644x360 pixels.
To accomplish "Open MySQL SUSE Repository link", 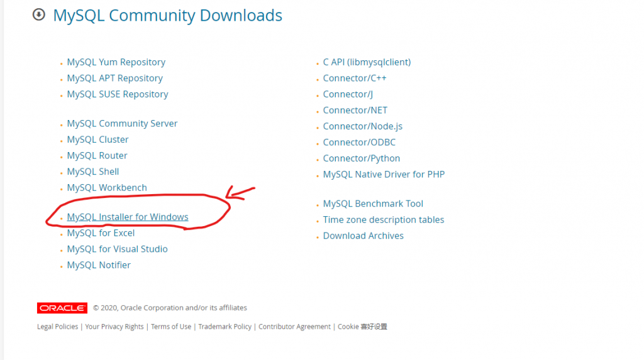I will (118, 94).
